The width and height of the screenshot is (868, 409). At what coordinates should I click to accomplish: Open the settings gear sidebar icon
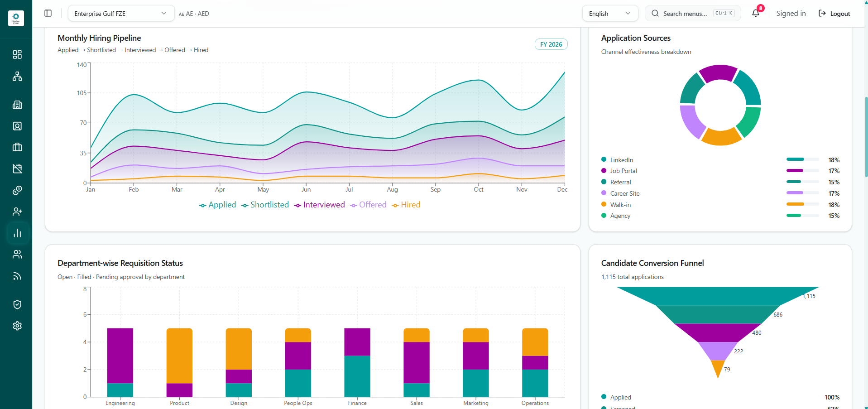pos(17,326)
